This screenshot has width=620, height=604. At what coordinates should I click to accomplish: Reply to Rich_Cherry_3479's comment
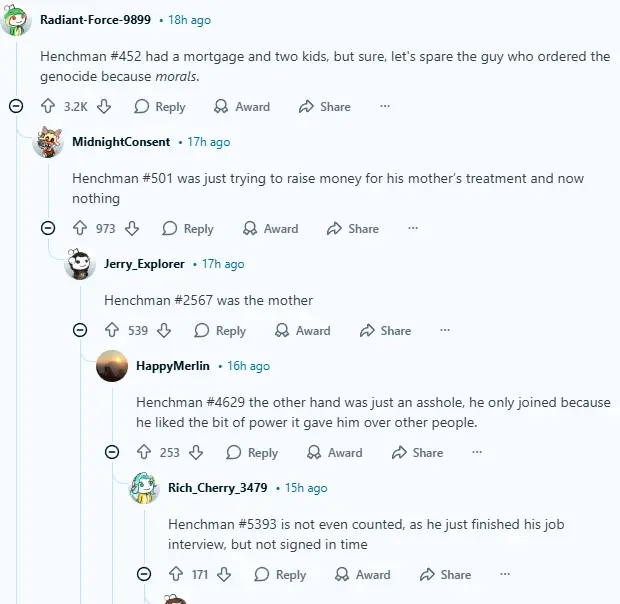pyautogui.click(x=280, y=574)
